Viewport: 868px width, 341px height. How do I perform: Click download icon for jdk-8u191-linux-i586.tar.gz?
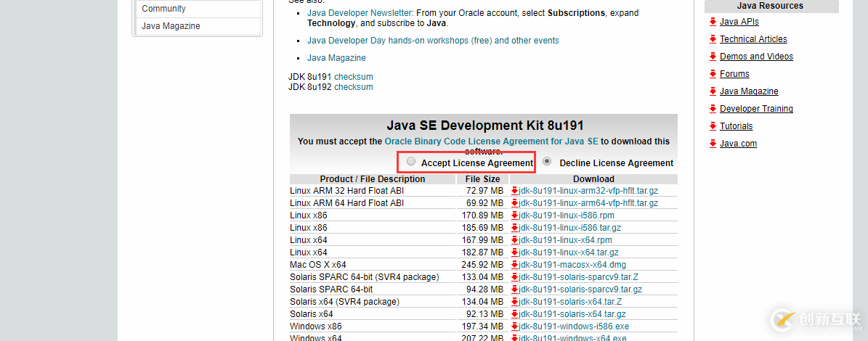[x=515, y=228]
